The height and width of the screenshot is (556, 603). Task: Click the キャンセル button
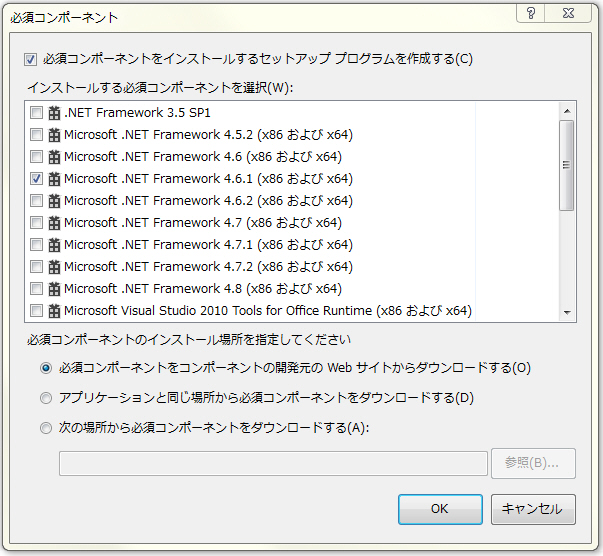[x=533, y=509]
